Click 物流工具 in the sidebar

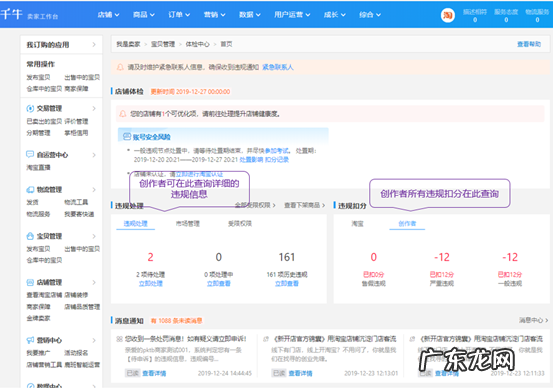76,202
